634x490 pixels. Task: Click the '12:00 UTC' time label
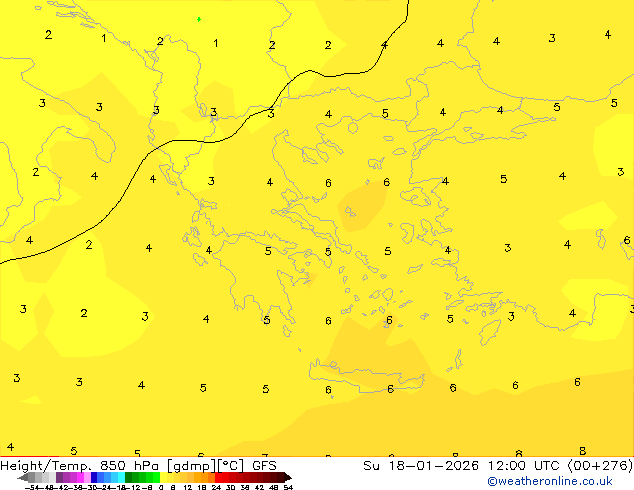coord(525,466)
